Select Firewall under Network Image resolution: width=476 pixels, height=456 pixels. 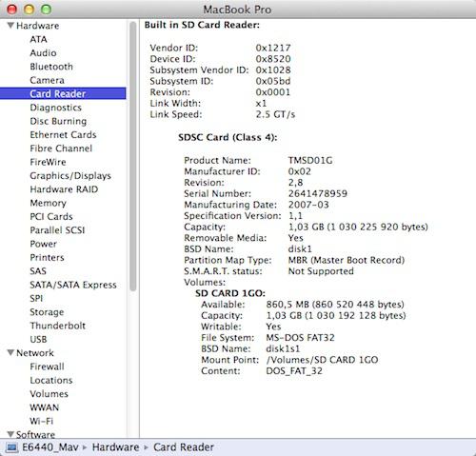click(x=47, y=367)
